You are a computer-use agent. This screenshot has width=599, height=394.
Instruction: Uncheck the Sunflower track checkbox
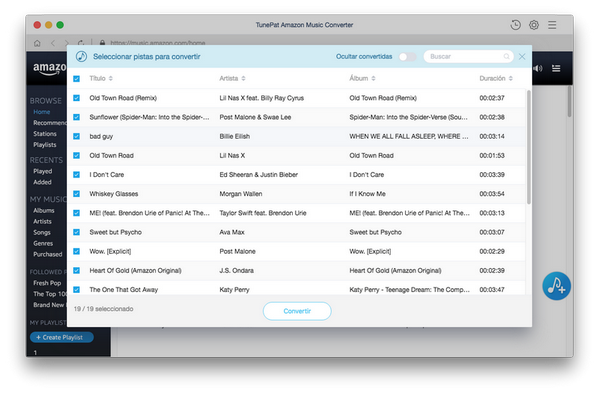(76, 117)
